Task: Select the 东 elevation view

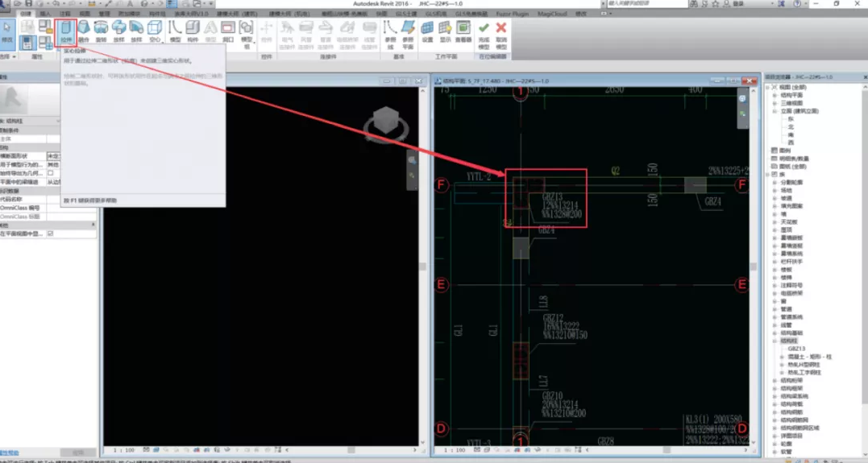Action: [791, 119]
